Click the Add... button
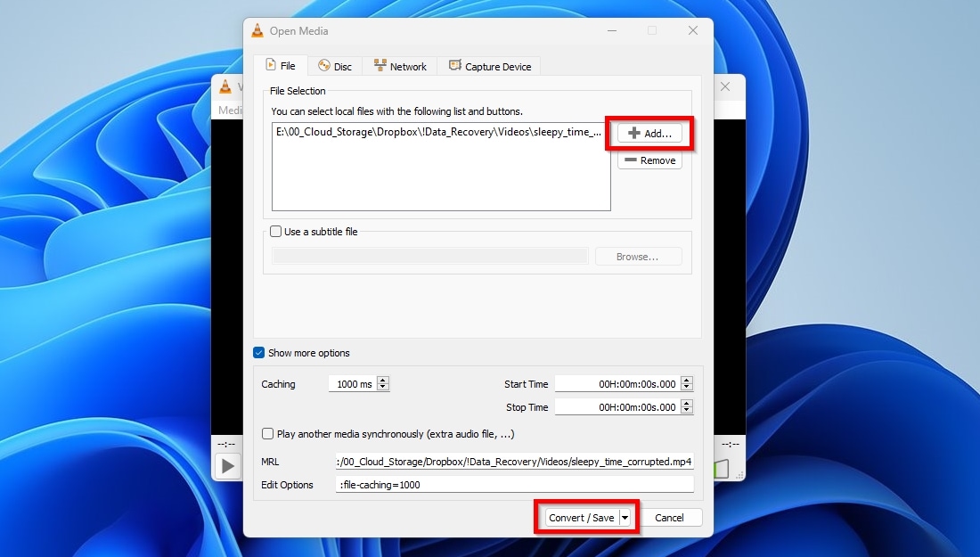980x557 pixels. coord(650,133)
